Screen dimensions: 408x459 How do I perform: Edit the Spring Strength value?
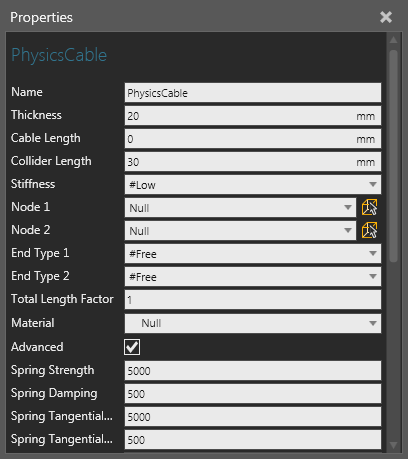(253, 370)
